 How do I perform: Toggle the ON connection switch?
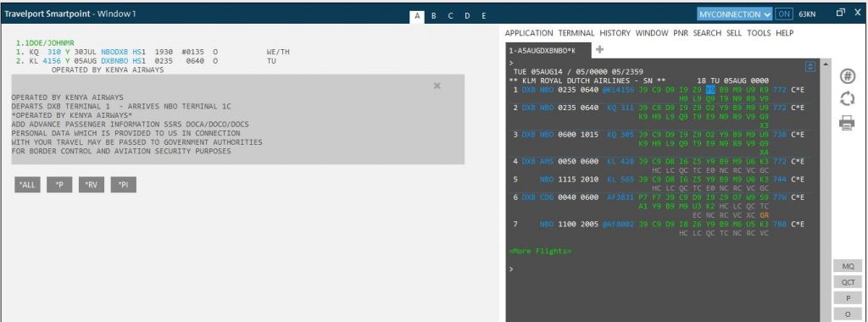tap(783, 14)
